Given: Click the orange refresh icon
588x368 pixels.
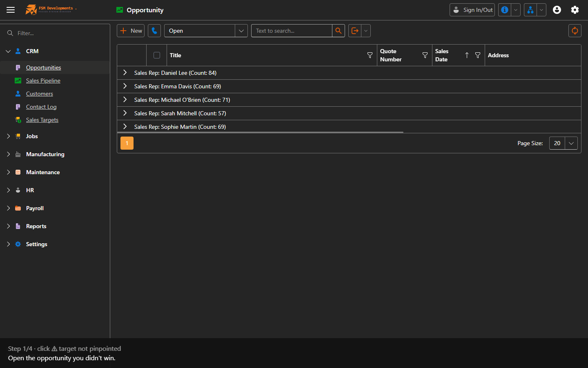Looking at the screenshot, I should 575,31.
